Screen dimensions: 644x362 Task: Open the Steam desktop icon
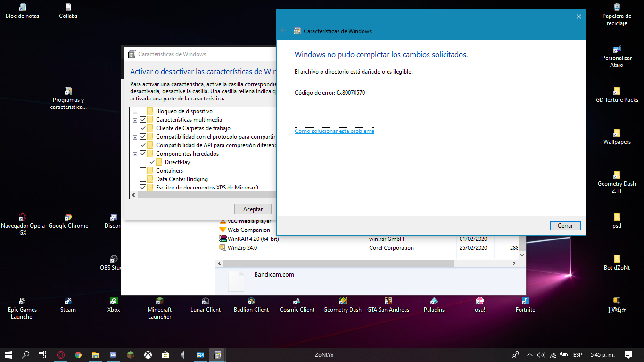[x=68, y=302]
